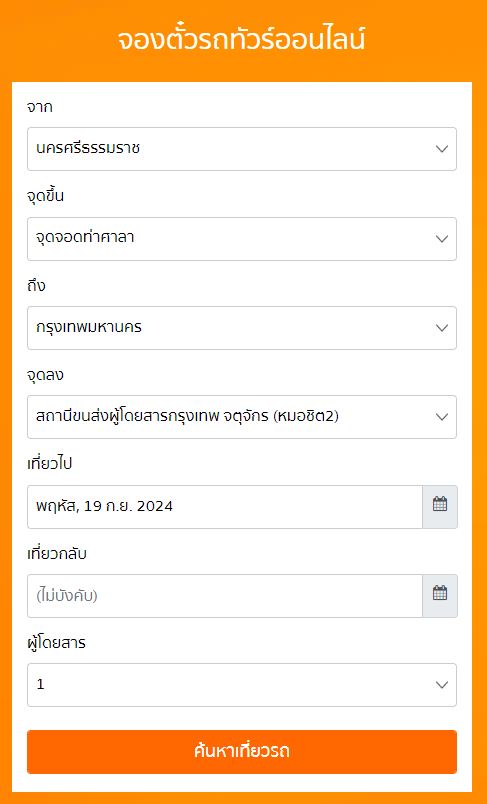This screenshot has height=804, width=487.
Task: Open dropdown showing กรุงเทพมหานคร
Action: click(242, 328)
